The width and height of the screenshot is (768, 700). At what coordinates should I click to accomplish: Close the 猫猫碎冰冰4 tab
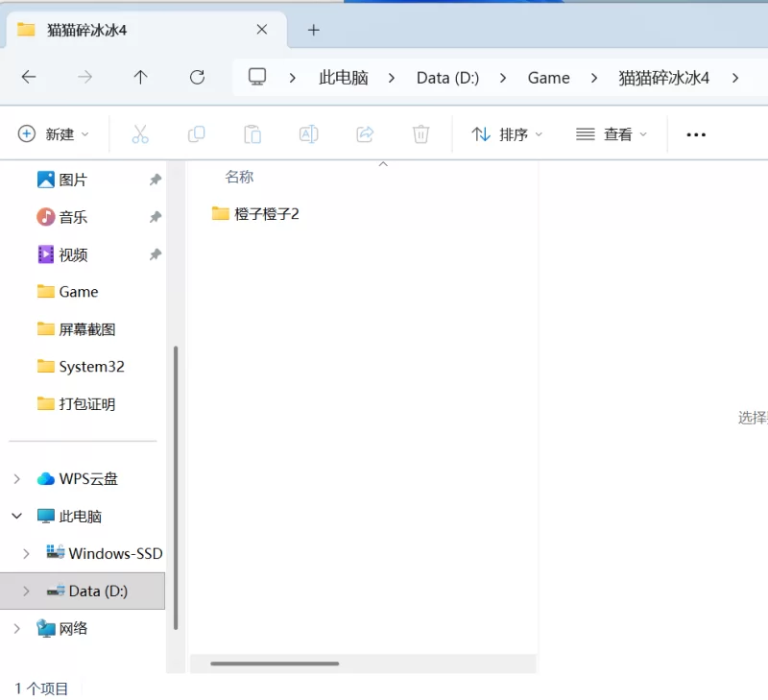click(262, 30)
